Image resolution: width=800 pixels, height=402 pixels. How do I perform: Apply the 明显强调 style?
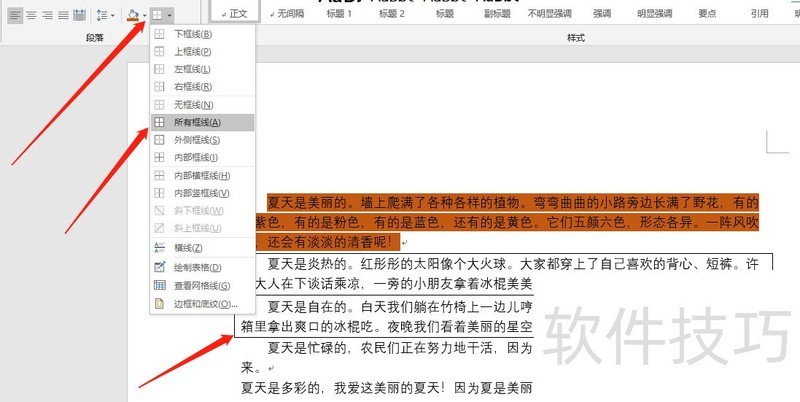coord(655,14)
